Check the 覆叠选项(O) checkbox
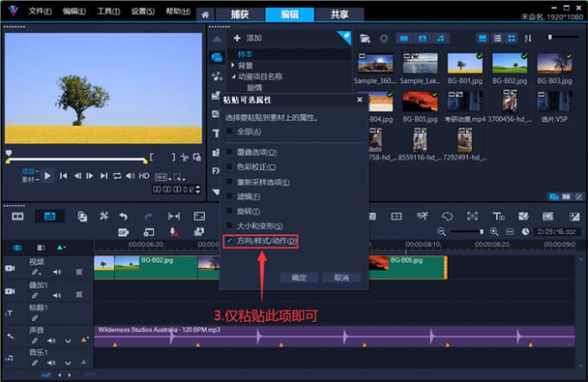 [229, 151]
